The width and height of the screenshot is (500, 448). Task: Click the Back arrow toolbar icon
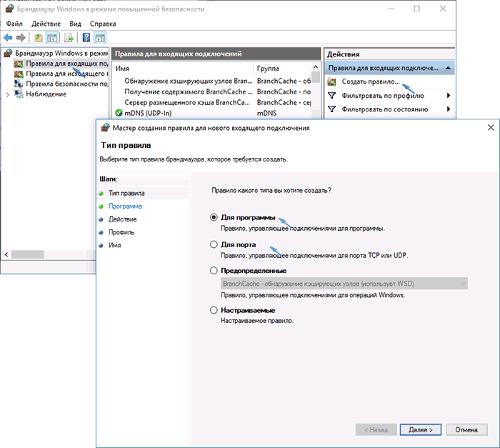pyautogui.click(x=8, y=38)
